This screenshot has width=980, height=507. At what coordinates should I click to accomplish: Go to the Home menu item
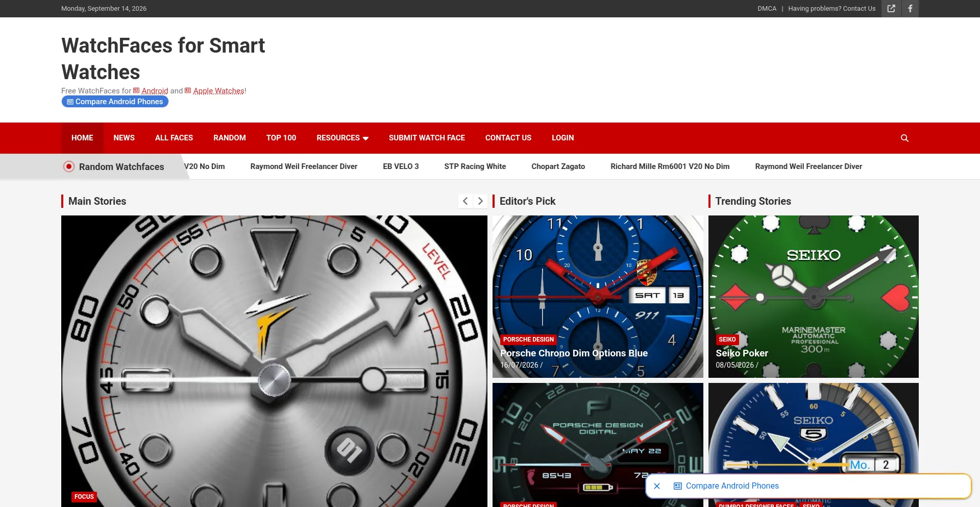82,138
